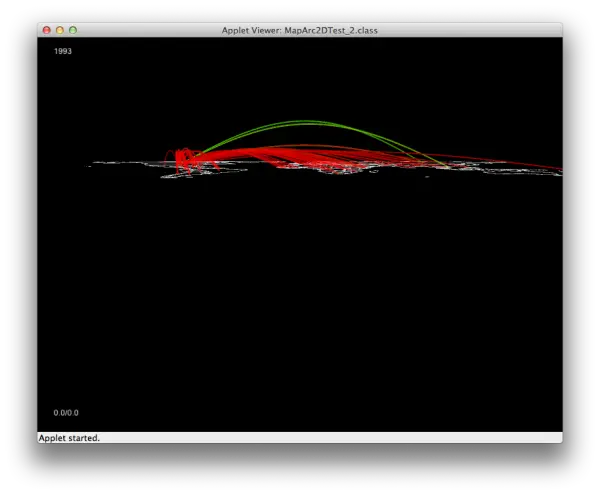The image size is (600, 495).
Task: Click empty status bar area right of message
Action: tap(329, 438)
